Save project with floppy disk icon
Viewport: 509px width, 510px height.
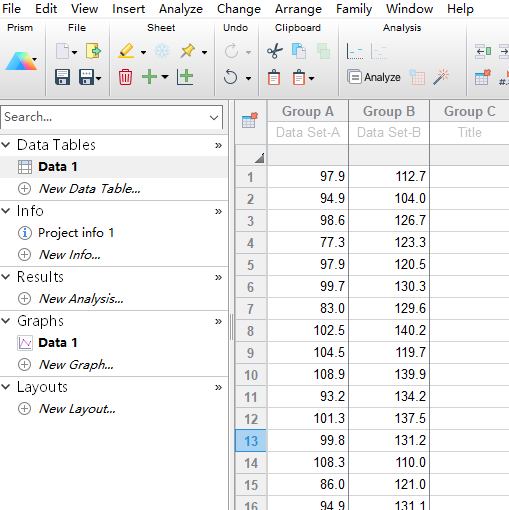coord(62,77)
